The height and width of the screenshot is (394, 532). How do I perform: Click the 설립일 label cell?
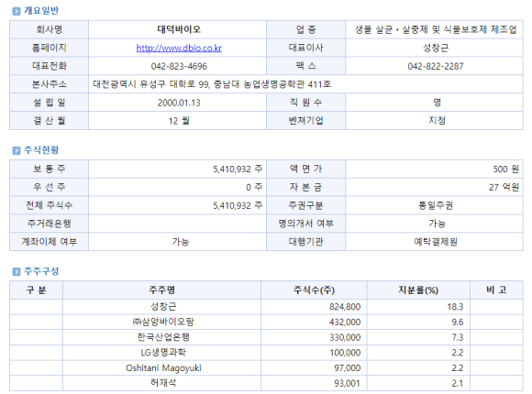[50, 103]
